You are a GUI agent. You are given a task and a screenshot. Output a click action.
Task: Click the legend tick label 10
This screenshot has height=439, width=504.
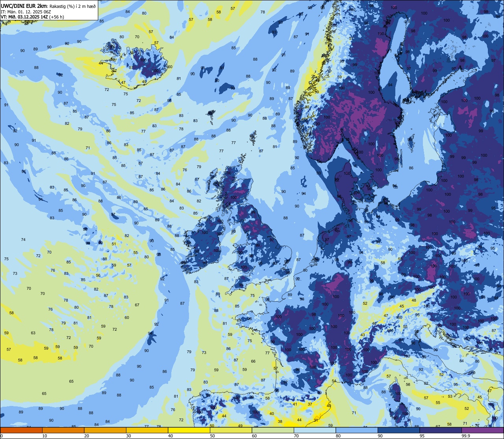point(44,436)
